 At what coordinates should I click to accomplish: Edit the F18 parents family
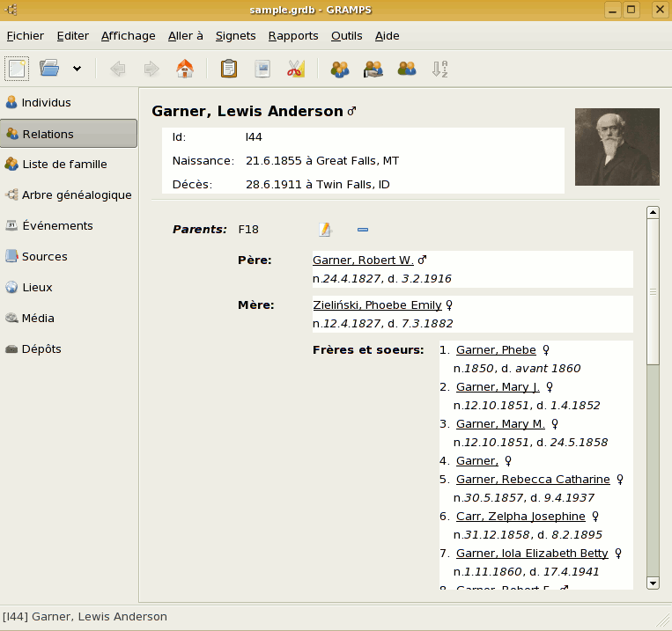point(325,230)
